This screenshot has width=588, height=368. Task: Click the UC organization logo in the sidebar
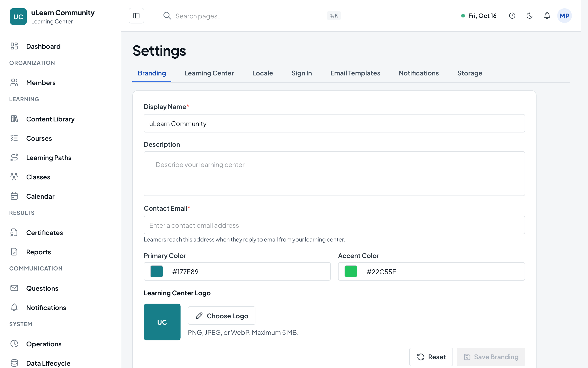pos(18,17)
